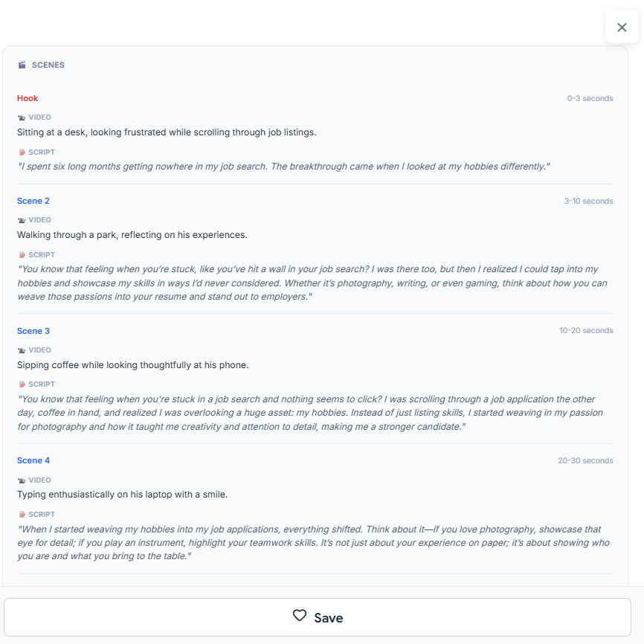Select the Scene 2 heading
The width and height of the screenshot is (644, 644).
coord(33,201)
